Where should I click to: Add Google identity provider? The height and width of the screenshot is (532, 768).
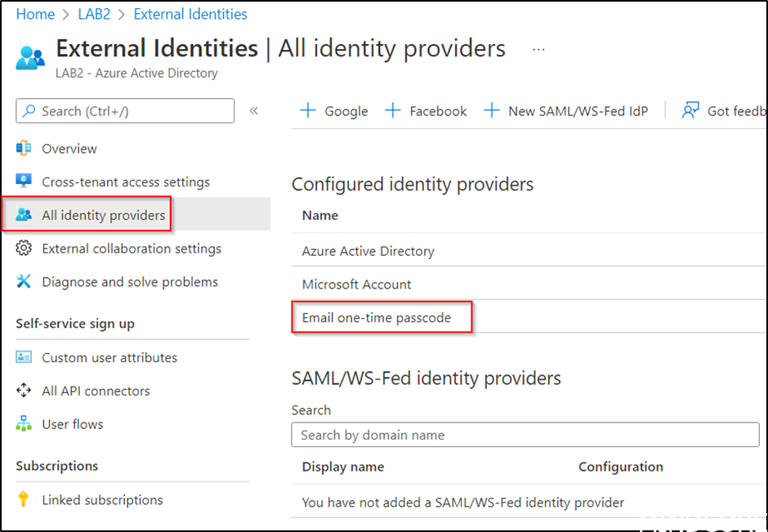click(333, 110)
